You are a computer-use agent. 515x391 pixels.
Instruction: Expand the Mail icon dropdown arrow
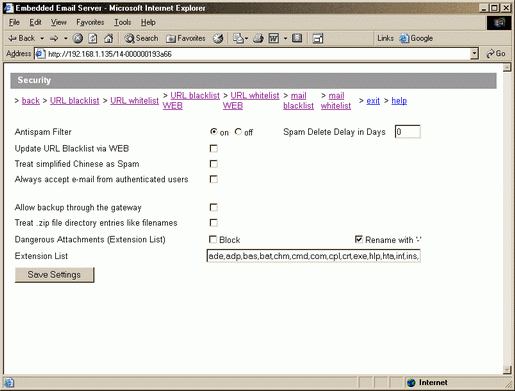[246, 39]
